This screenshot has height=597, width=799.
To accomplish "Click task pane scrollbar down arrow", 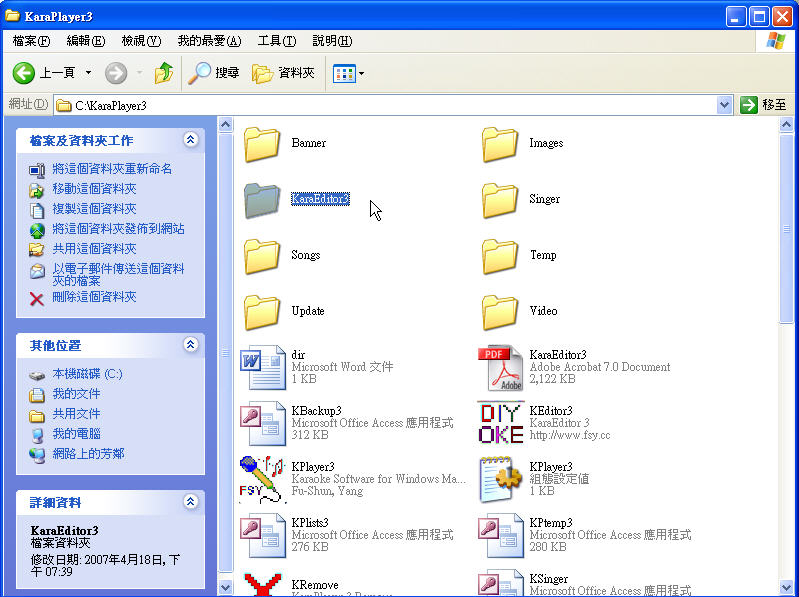I will 226,587.
